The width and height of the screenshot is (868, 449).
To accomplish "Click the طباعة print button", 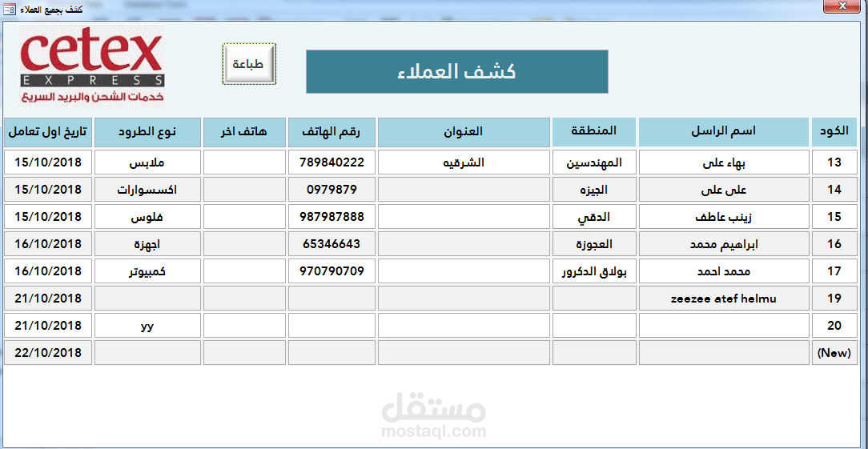I will [249, 64].
